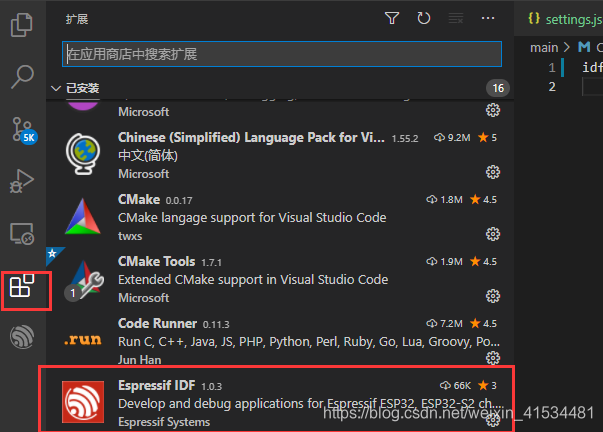Click the filter extensions funnel icon
This screenshot has height=432, width=603.
pyautogui.click(x=392, y=18)
